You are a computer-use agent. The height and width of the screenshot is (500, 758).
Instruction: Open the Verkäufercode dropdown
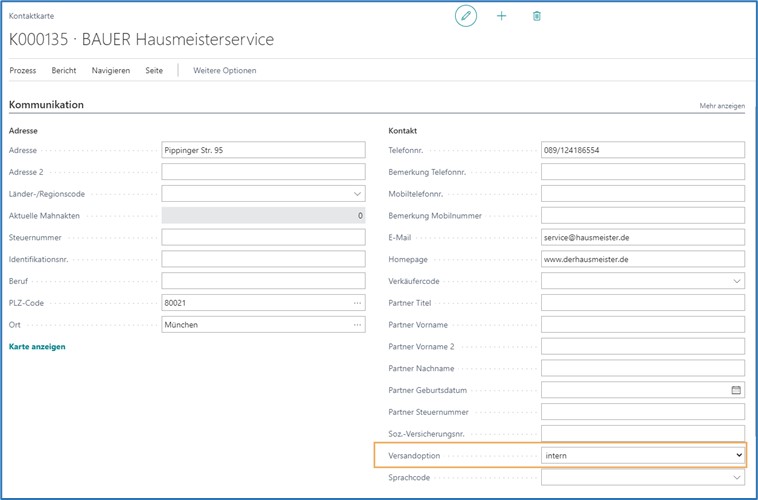737,282
